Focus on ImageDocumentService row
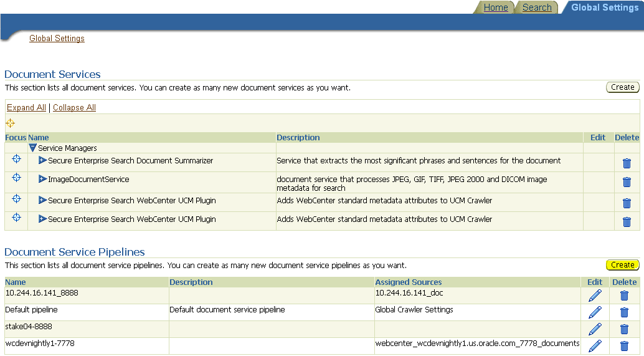 [x=16, y=177]
